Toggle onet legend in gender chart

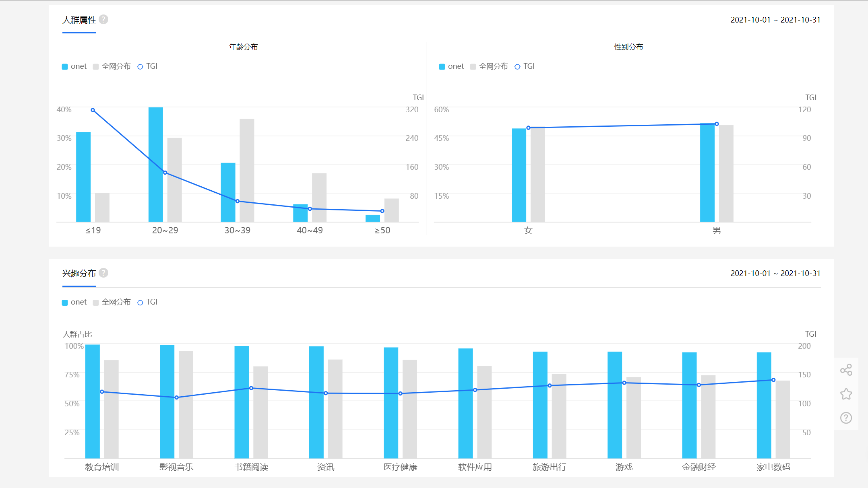(451, 66)
